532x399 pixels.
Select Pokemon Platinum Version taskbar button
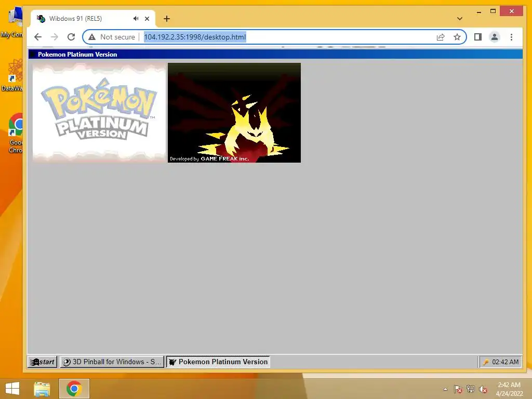click(x=218, y=362)
